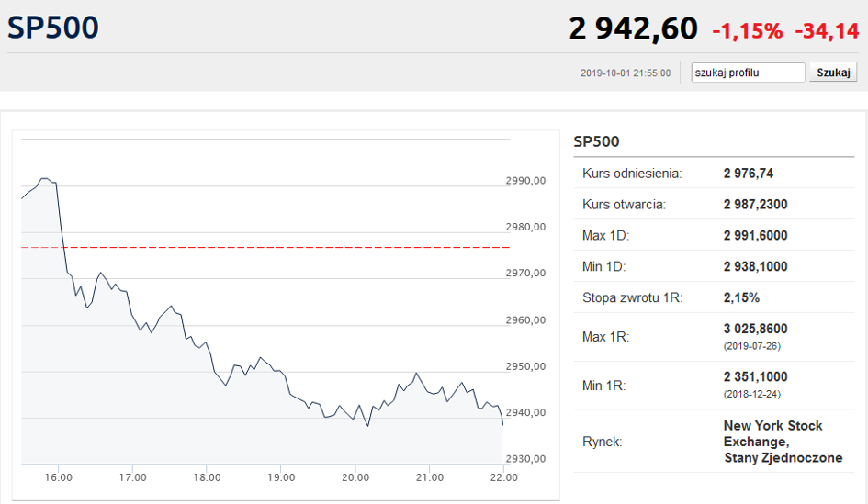
Task: Click the yearly min value 2 351,1000
Action: click(756, 376)
